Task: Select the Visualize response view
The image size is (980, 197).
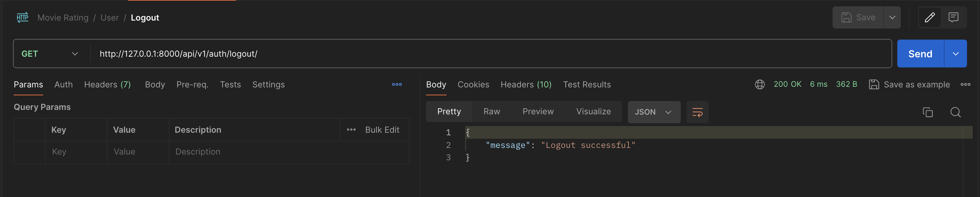Action: 593,112
